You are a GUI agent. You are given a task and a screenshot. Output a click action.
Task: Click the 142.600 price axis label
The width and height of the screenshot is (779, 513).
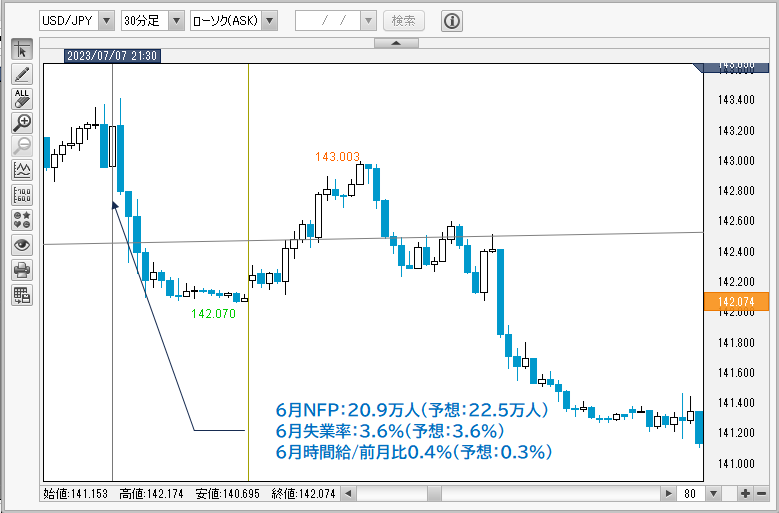[x=736, y=221]
